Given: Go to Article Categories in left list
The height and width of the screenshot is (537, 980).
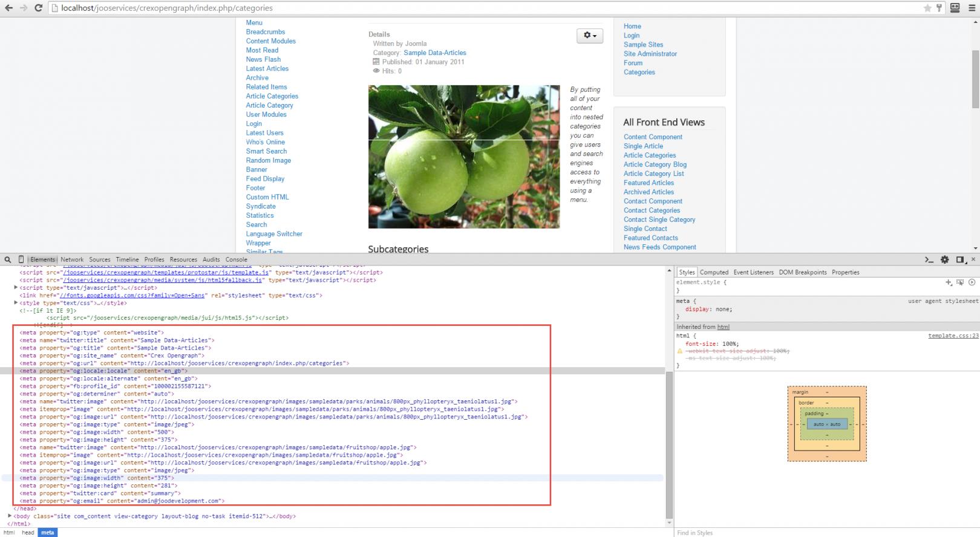Looking at the screenshot, I should pyautogui.click(x=272, y=96).
